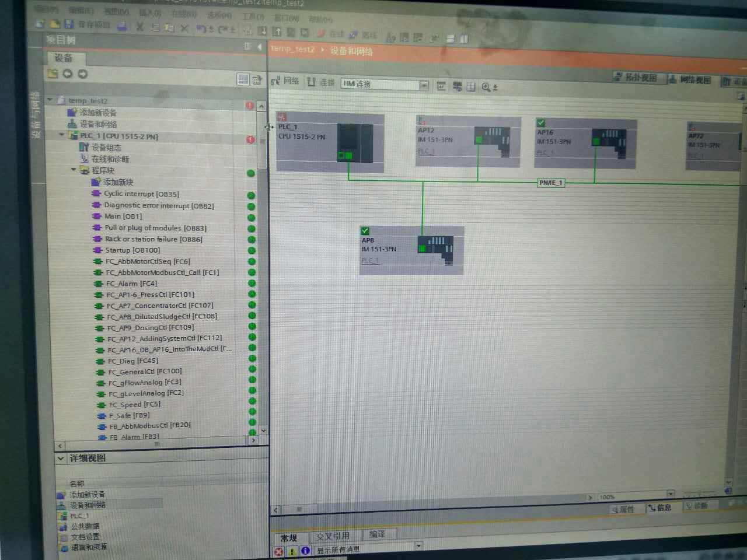Click the Save project toolbar icon
The width and height of the screenshot is (747, 560).
click(69, 24)
